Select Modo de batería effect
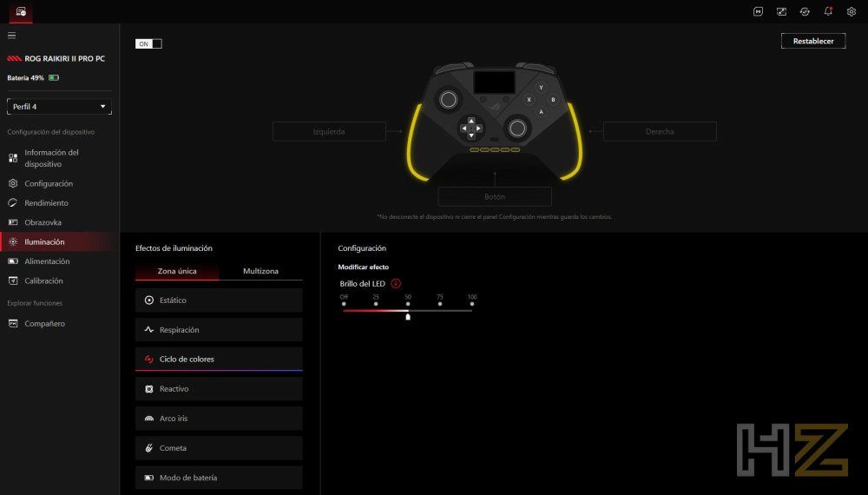This screenshot has height=495, width=868. [x=219, y=478]
